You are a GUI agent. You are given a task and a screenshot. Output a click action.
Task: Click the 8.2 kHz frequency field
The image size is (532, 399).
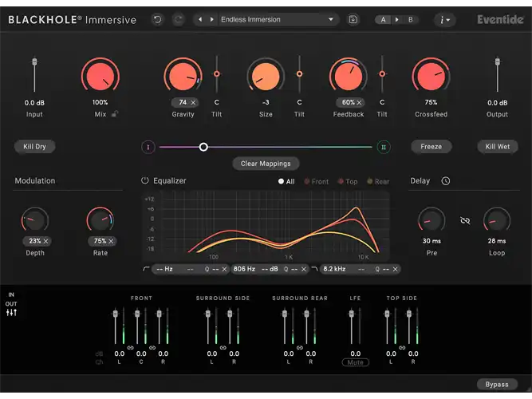coord(334,269)
